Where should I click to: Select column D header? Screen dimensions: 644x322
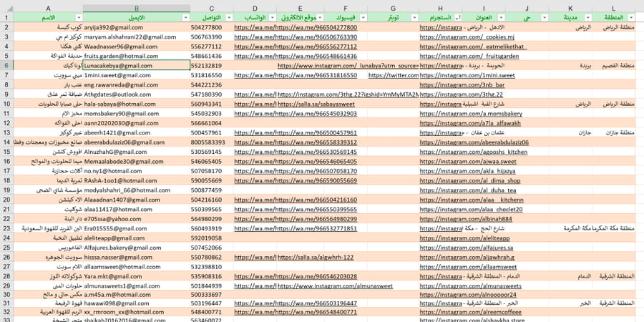[x=255, y=8]
